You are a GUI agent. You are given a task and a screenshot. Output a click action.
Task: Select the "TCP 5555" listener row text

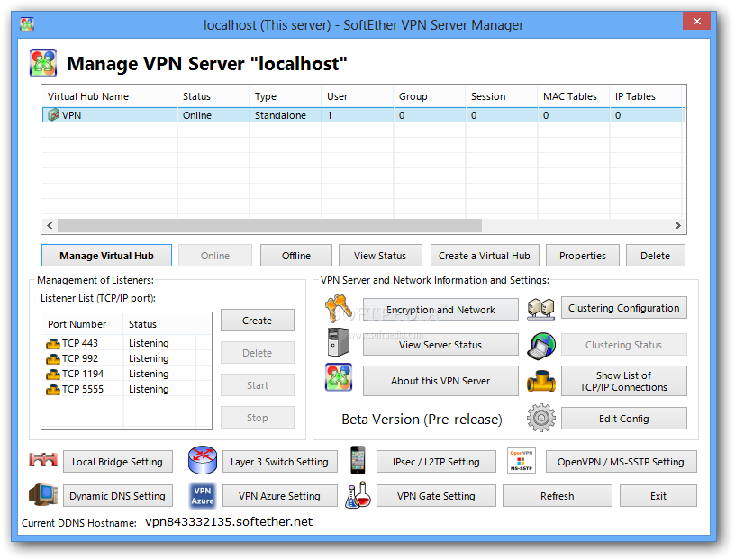[83, 389]
